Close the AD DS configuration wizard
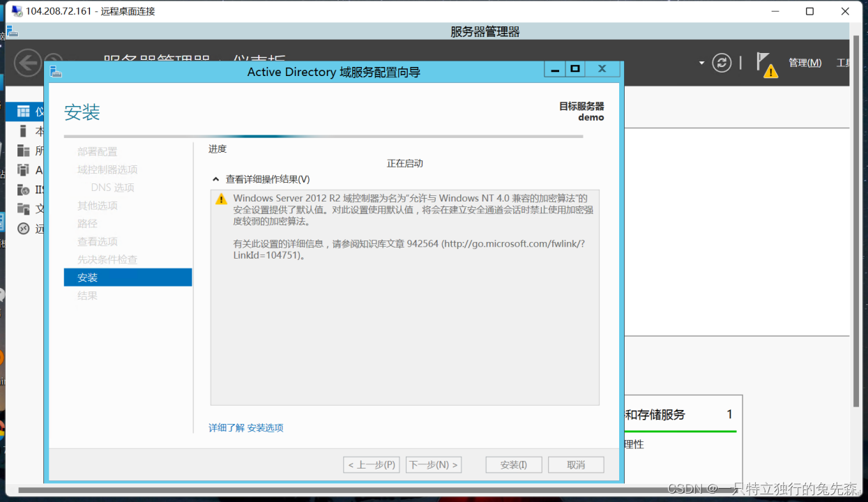The image size is (868, 502). tap(602, 69)
